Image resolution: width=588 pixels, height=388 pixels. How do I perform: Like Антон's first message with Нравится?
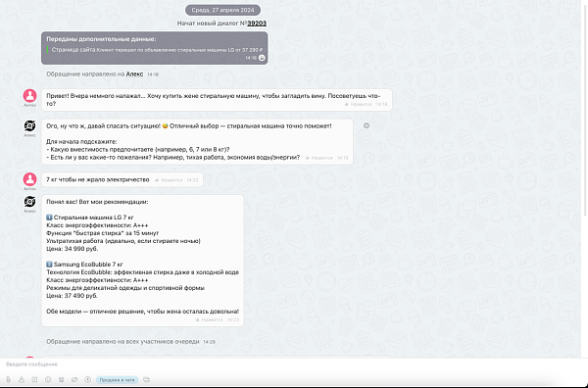(x=358, y=104)
